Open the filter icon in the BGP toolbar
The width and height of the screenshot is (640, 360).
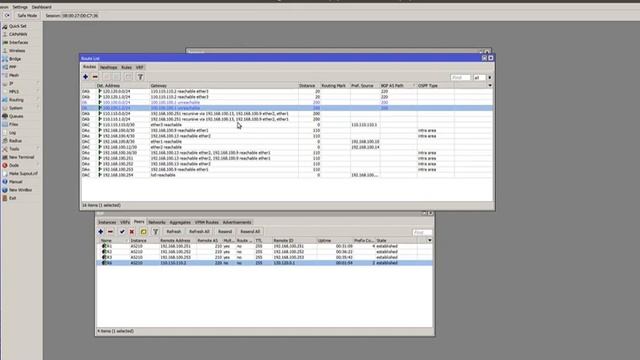[156, 232]
